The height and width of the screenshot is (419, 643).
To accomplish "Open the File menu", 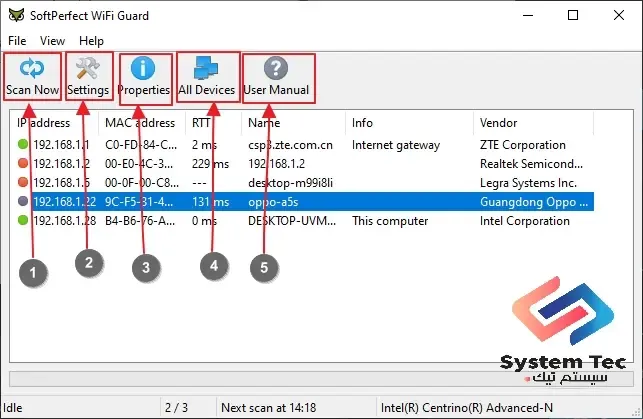I will click(17, 41).
